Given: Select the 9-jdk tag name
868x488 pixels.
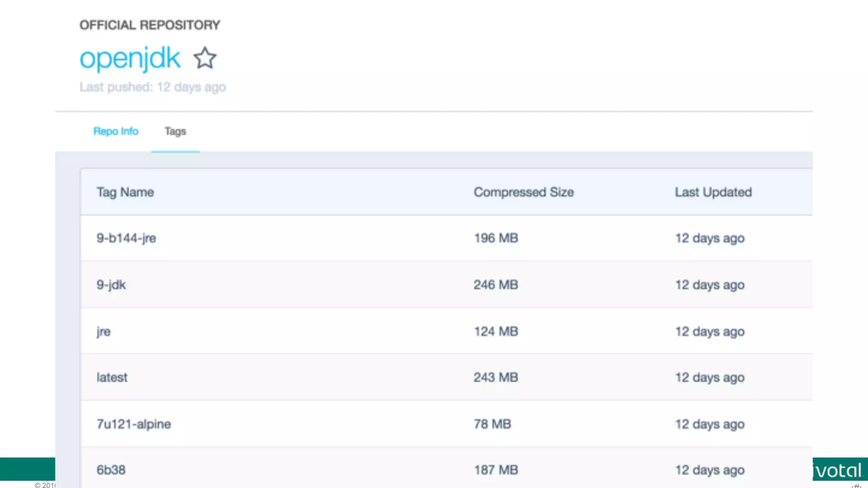Looking at the screenshot, I should 111,285.
